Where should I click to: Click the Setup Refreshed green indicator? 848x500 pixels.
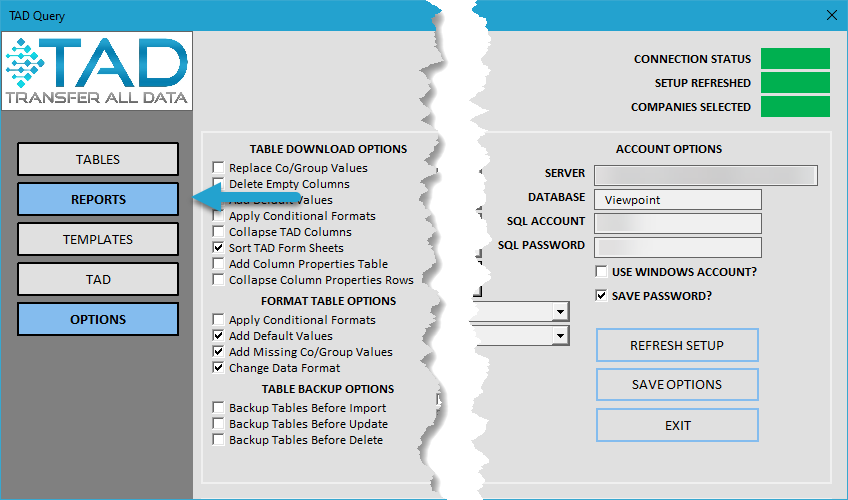[795, 83]
